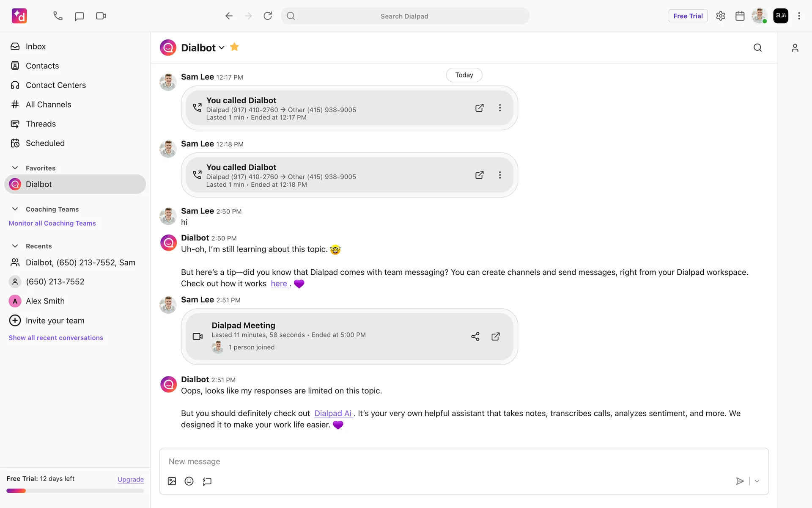Go to Inbox in the sidebar
The image size is (812, 508).
pos(36,47)
